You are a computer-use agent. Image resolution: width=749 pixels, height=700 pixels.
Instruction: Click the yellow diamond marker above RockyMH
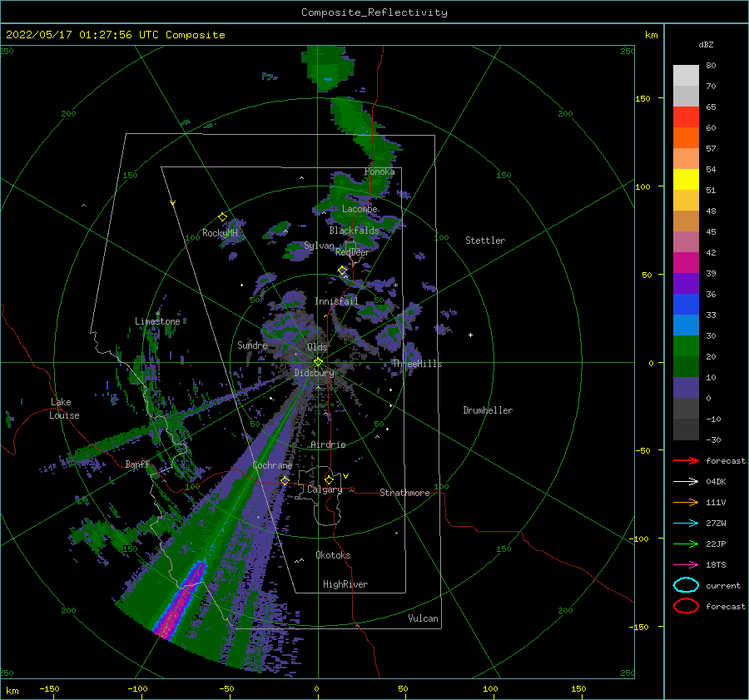(x=222, y=217)
